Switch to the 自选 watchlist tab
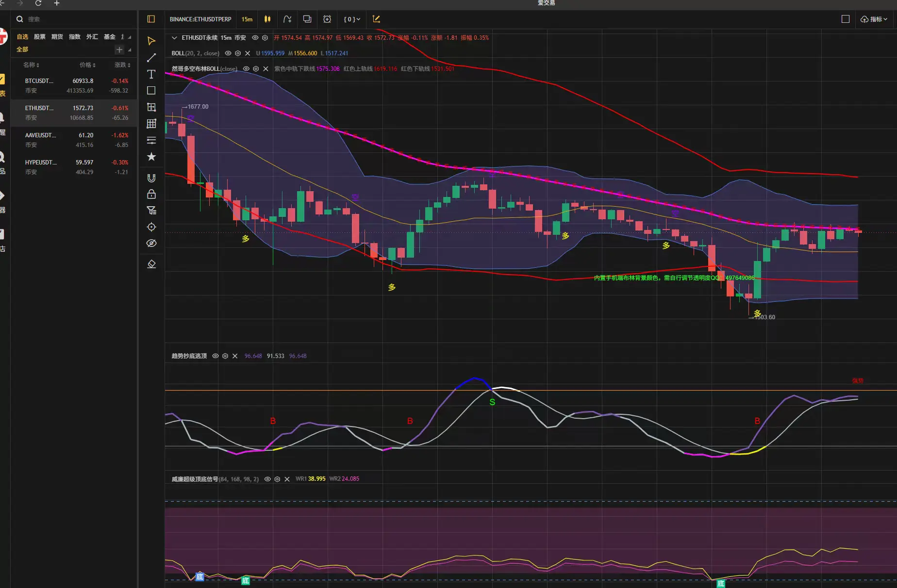This screenshot has height=588, width=897. 22,37
